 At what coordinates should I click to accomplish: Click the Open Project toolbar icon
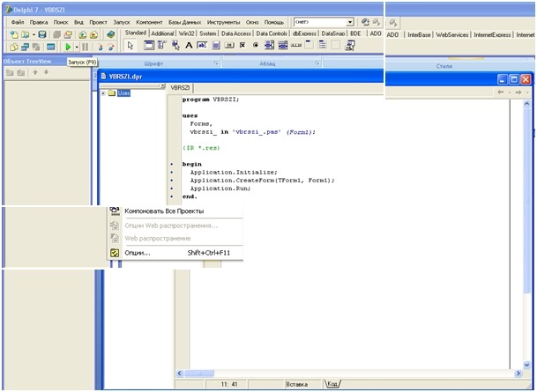coord(68,34)
